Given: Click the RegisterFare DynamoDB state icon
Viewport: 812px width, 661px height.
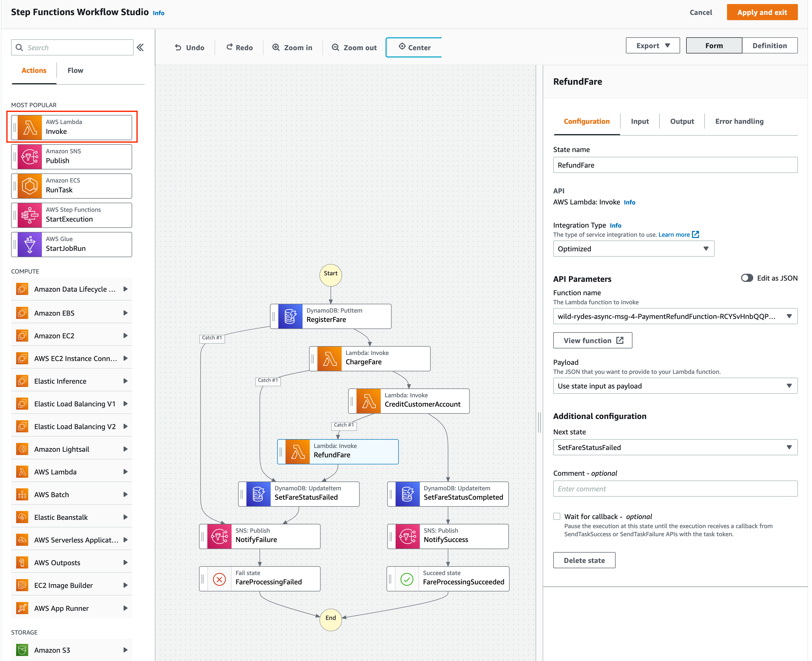Looking at the screenshot, I should [290, 316].
